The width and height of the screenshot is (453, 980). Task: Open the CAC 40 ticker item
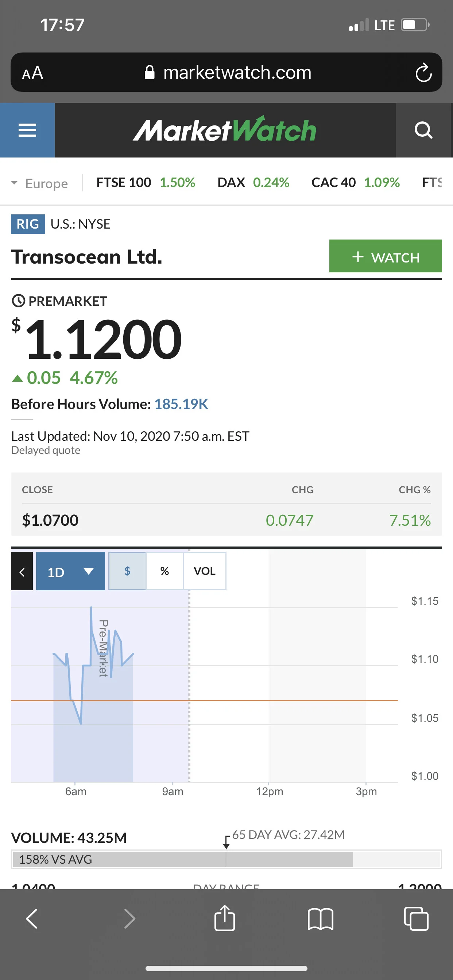[x=356, y=183]
